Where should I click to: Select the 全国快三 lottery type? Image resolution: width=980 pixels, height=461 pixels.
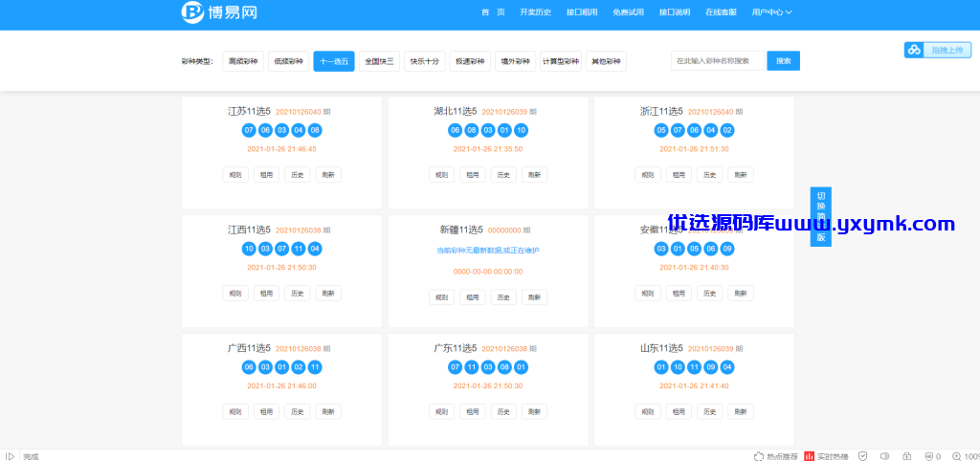379,61
